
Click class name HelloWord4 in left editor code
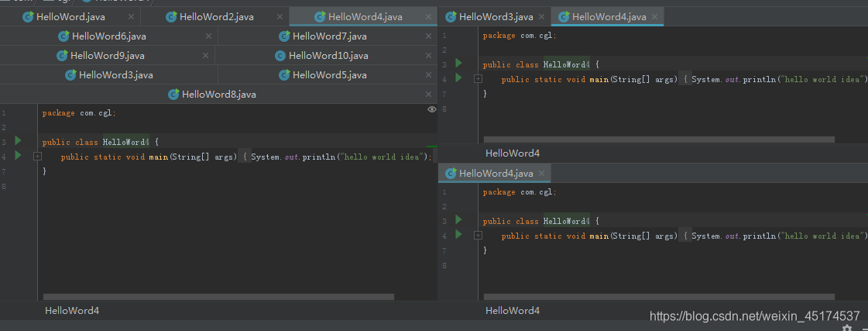pyautogui.click(x=125, y=143)
